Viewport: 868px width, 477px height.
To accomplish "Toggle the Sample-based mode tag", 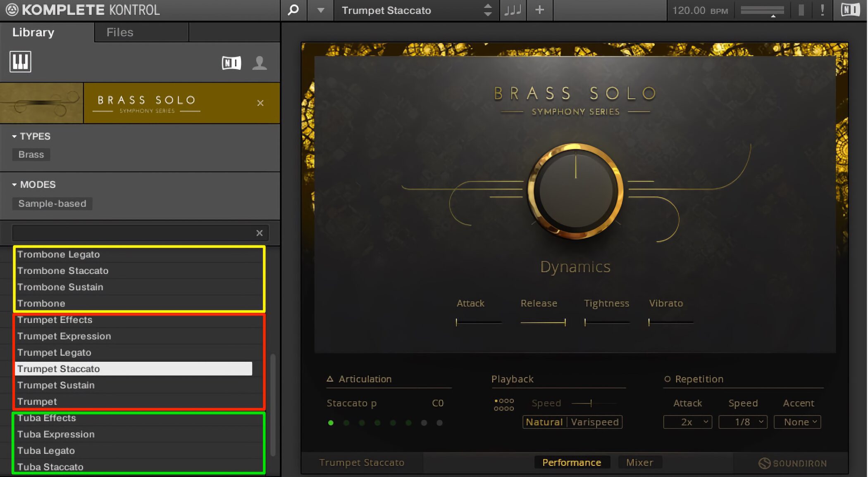I will 52,204.
